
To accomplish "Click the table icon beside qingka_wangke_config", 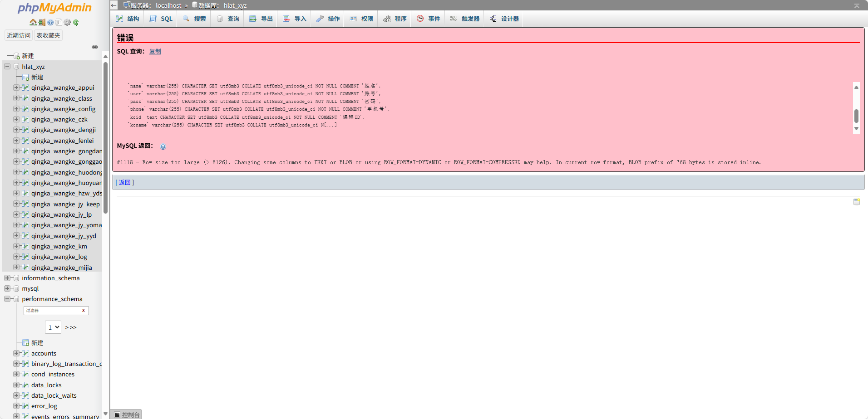I will point(25,109).
